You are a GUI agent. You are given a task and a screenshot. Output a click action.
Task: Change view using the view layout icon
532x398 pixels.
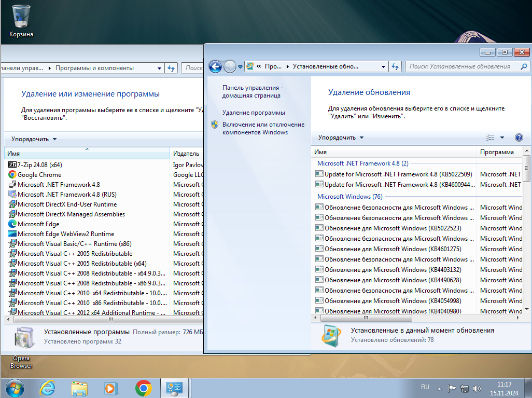tap(489, 138)
